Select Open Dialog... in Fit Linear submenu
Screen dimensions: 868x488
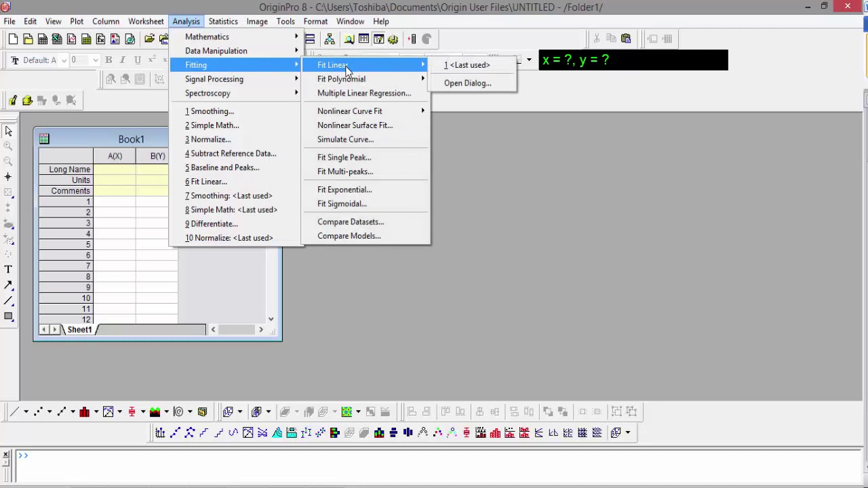(x=467, y=83)
